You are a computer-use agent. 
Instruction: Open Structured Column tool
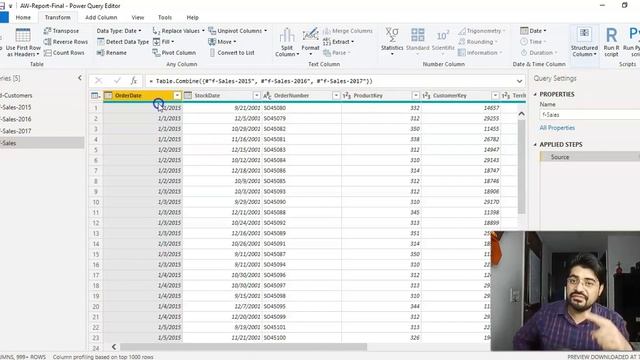(x=584, y=42)
